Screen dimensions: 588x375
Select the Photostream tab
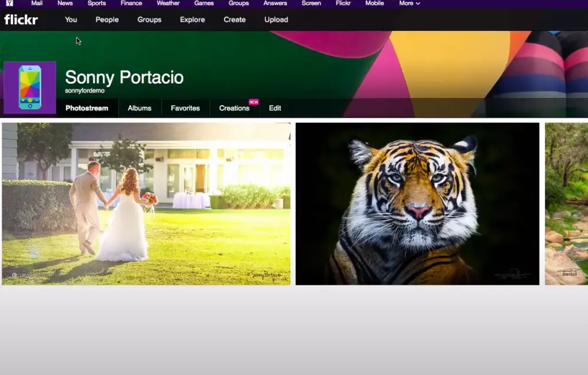coord(87,108)
